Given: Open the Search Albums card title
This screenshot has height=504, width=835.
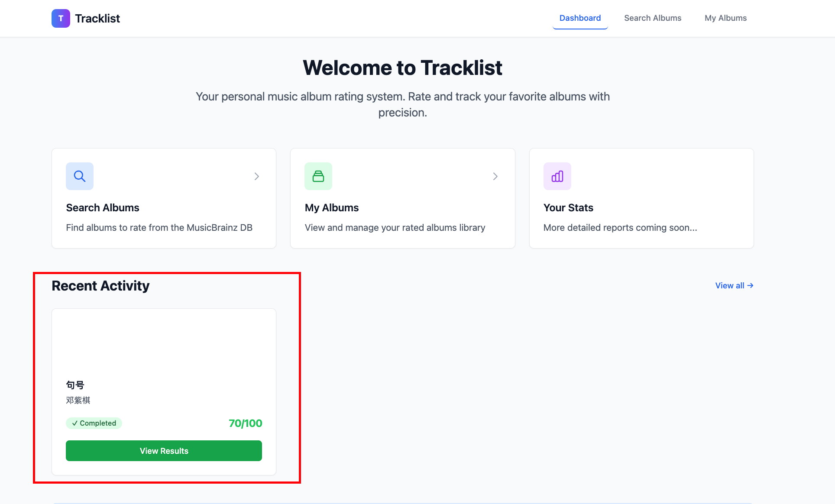Looking at the screenshot, I should click(103, 208).
